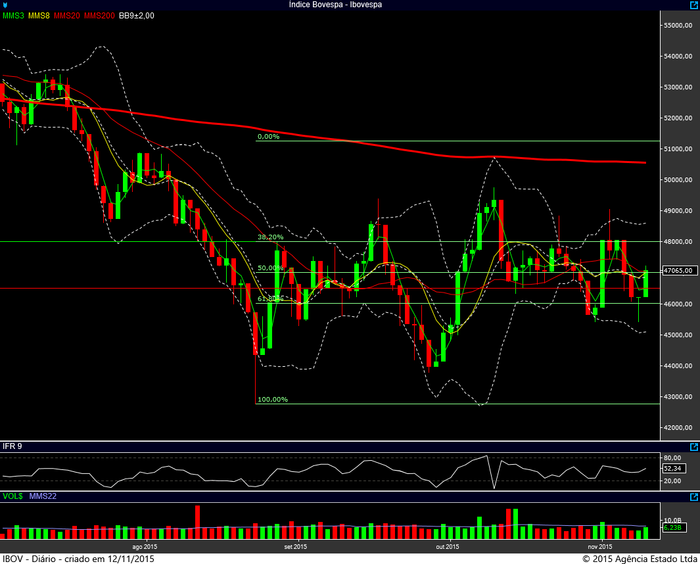Click the 100.00% Fibonacci retracement label
Screen dimensions: 700x564
(273, 400)
